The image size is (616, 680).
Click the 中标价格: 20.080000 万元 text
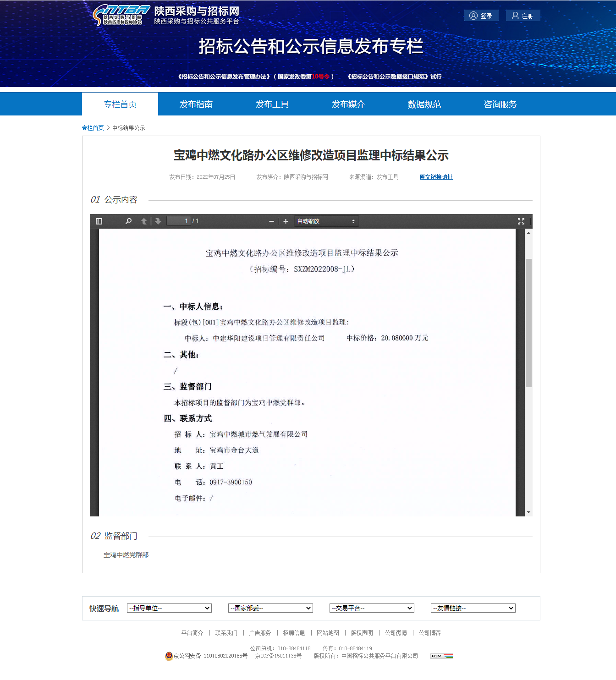tap(387, 338)
